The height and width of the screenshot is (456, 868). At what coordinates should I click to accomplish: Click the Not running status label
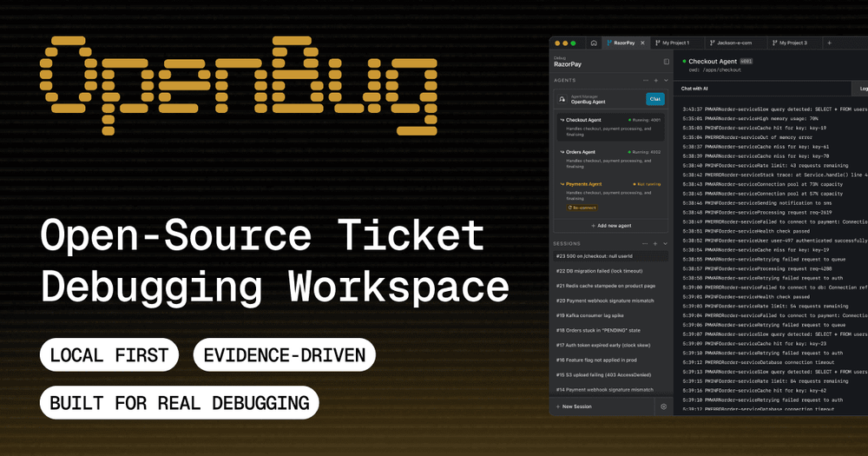[647, 184]
